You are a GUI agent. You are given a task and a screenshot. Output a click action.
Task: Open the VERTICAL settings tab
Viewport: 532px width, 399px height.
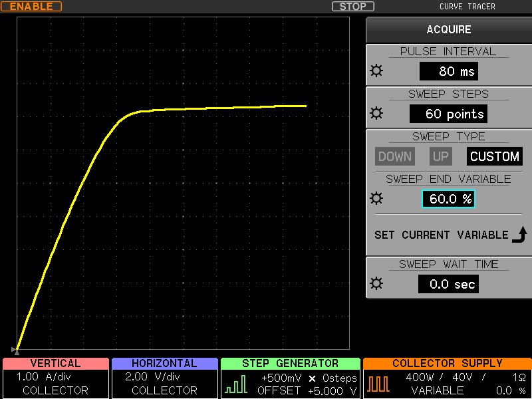tap(56, 363)
